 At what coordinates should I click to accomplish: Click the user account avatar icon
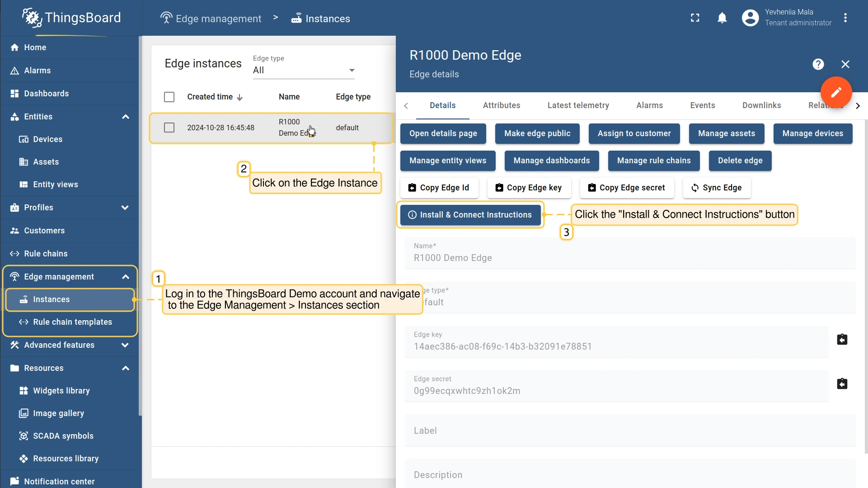[750, 18]
